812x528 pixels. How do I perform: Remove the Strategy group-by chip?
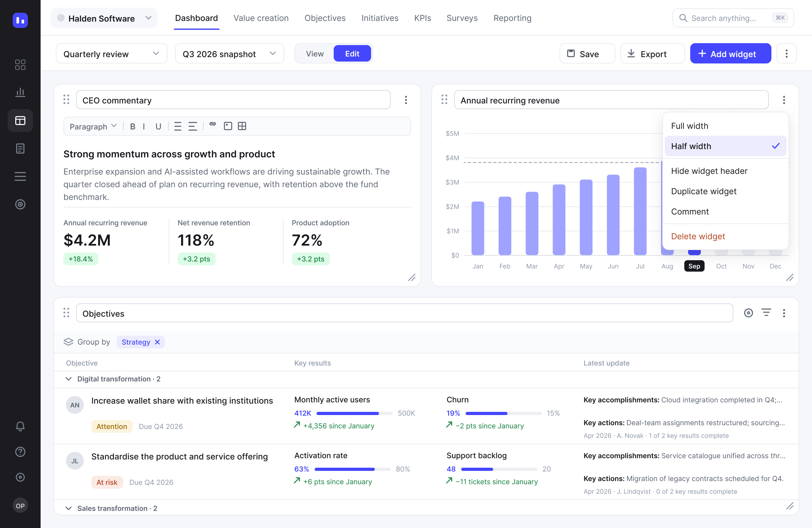click(157, 342)
